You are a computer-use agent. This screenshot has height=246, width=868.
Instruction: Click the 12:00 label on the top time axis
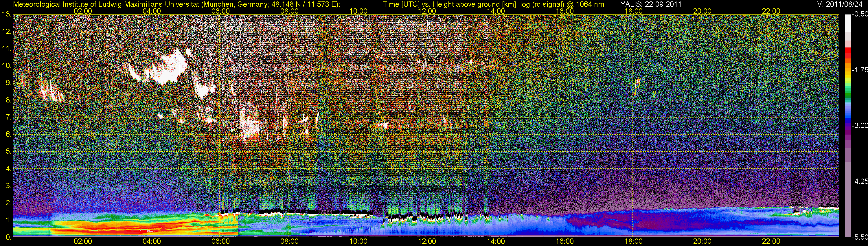click(427, 11)
